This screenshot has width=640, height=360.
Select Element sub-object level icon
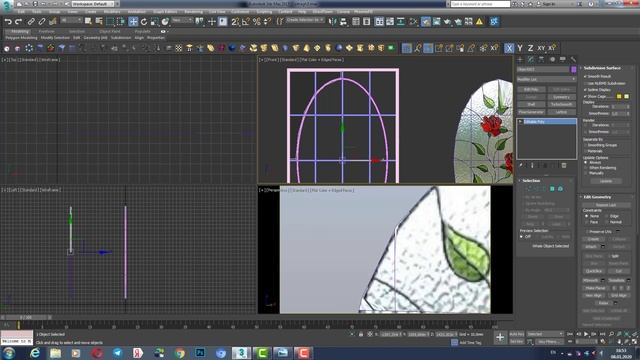(x=560, y=189)
